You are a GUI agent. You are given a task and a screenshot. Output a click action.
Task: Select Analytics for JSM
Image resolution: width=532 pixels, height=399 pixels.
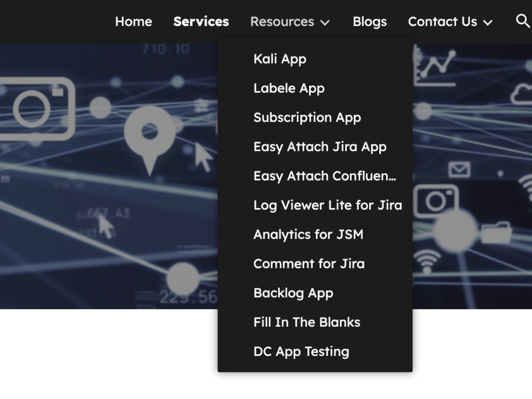pyautogui.click(x=309, y=235)
